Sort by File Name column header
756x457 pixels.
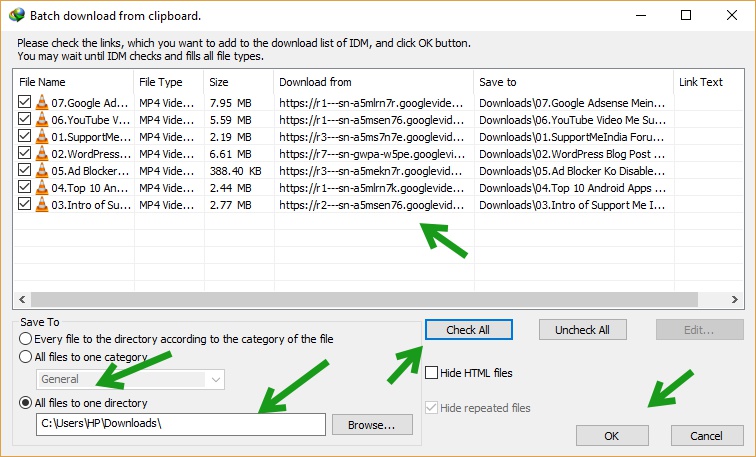[x=74, y=82]
